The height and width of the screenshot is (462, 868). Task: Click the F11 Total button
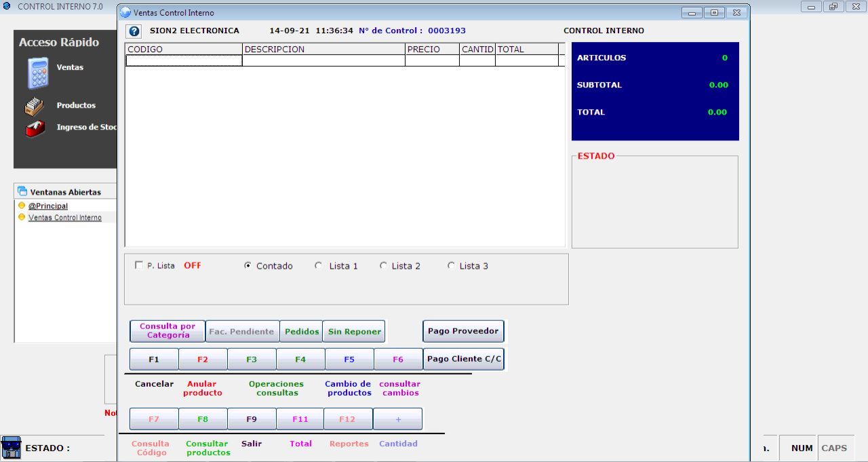click(x=300, y=419)
